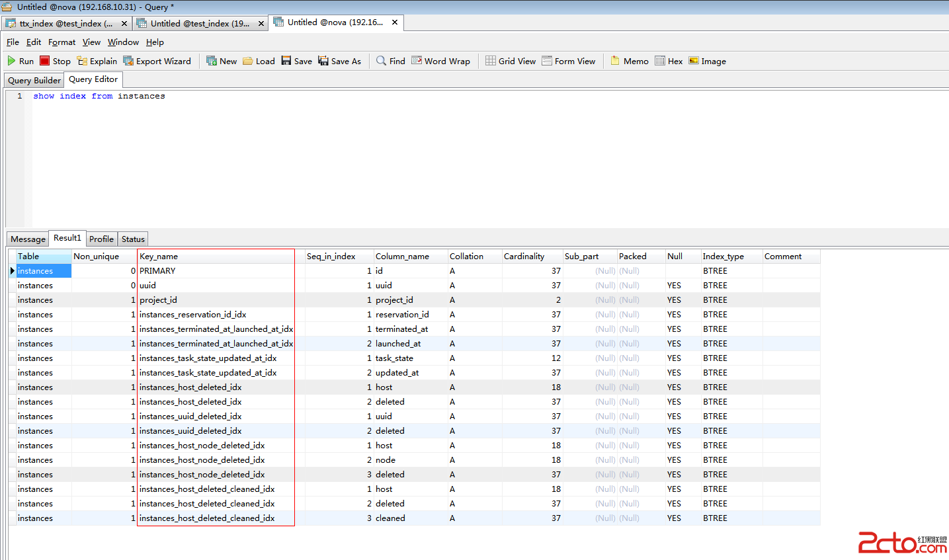Screen dimensions: 949x560
Task: Select the PRIMARY key name cell
Action: coord(216,270)
